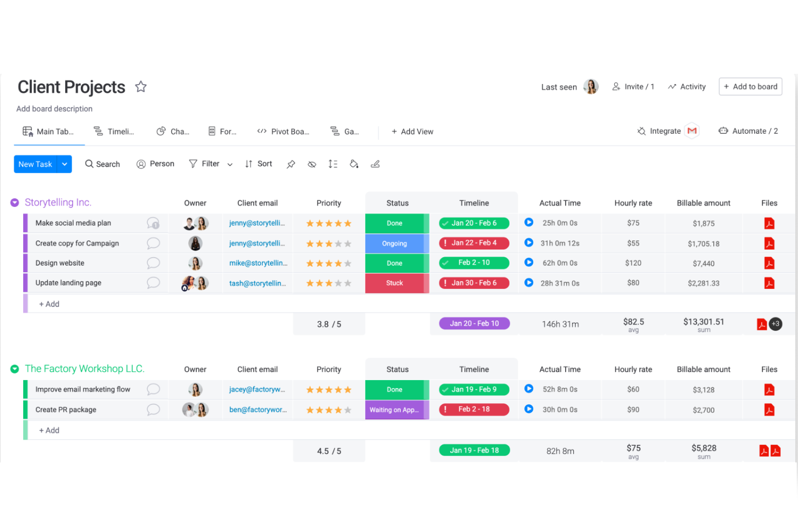Viewport: 798px width, 532px height.
Task: Toggle color settings with the bucket icon
Action: coord(354,164)
